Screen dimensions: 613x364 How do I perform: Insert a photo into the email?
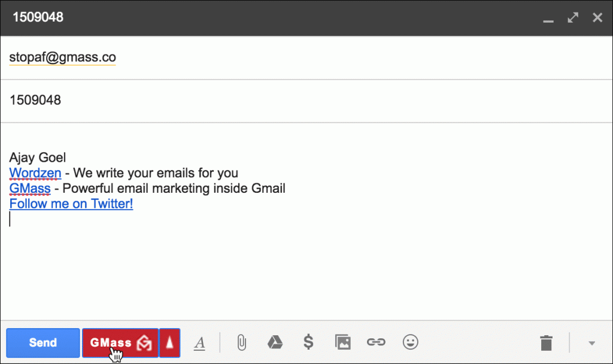pos(342,342)
